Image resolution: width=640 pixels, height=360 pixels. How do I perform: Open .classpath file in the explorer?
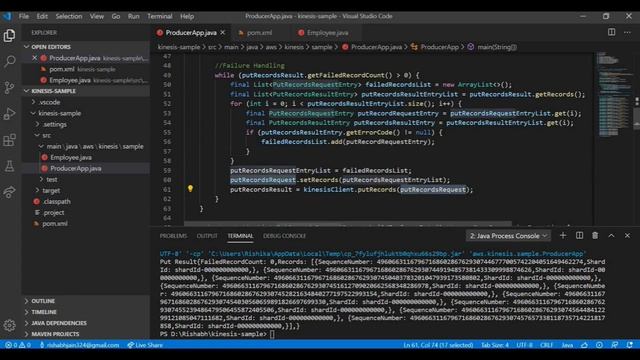click(x=56, y=201)
